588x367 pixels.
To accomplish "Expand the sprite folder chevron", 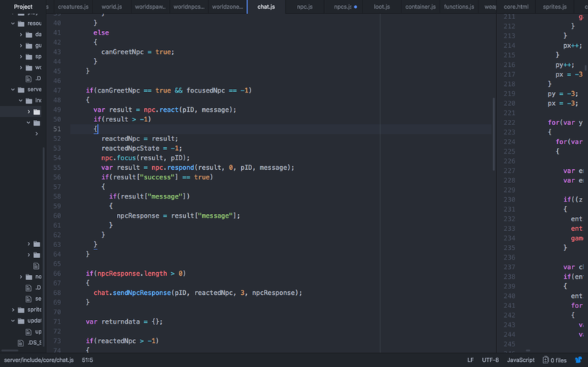I will point(12,310).
